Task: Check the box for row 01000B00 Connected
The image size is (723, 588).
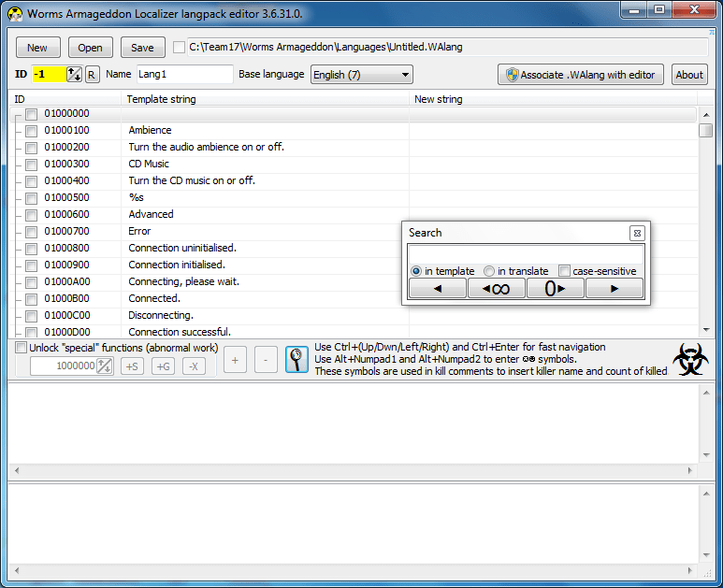Action: pos(32,299)
